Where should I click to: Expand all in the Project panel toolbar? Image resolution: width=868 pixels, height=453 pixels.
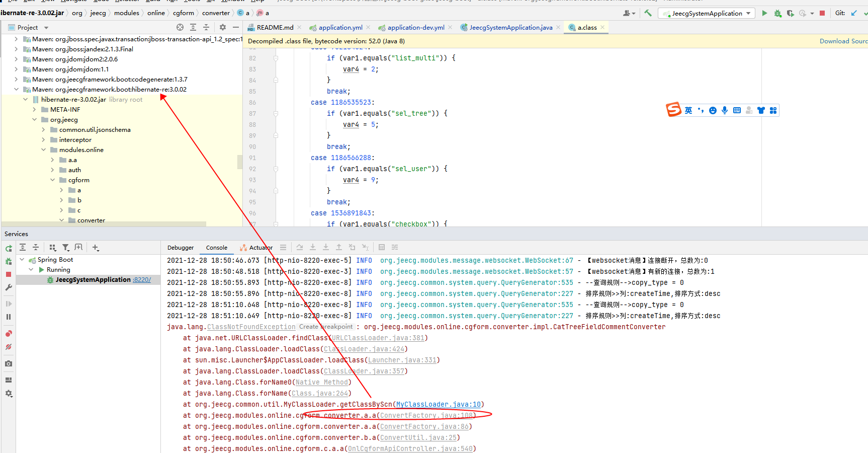193,27
